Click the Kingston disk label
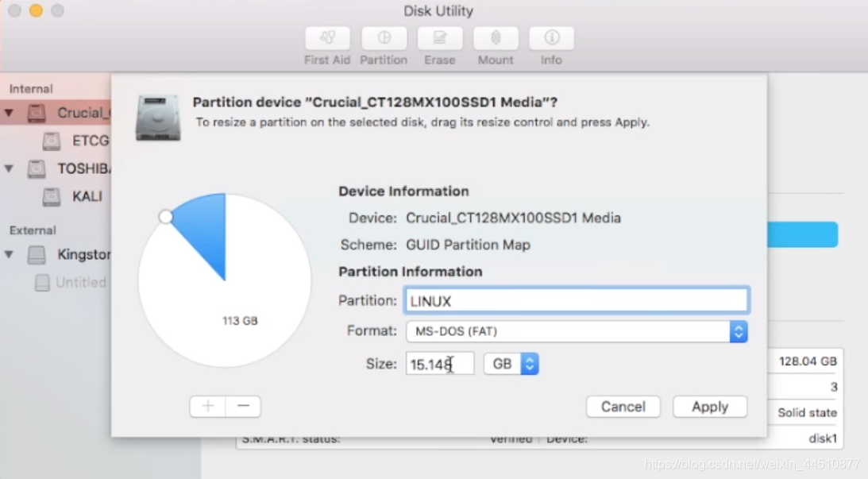 [x=84, y=255]
